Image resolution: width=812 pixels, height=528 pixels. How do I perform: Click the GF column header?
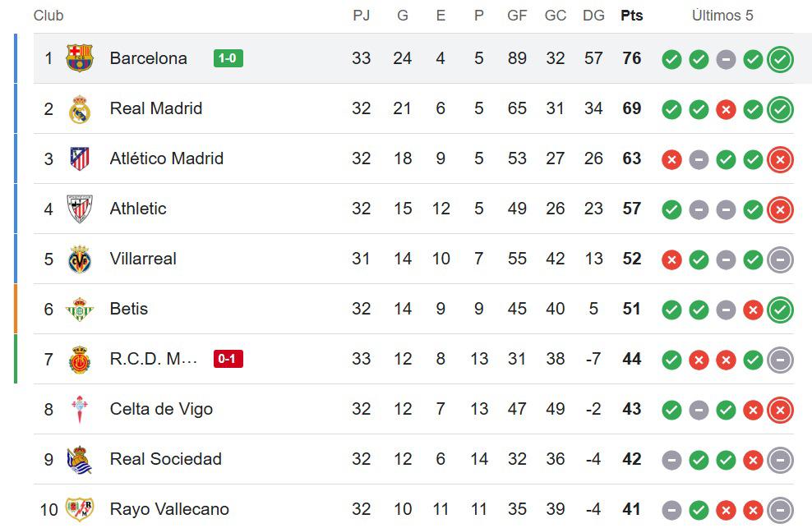(517, 16)
